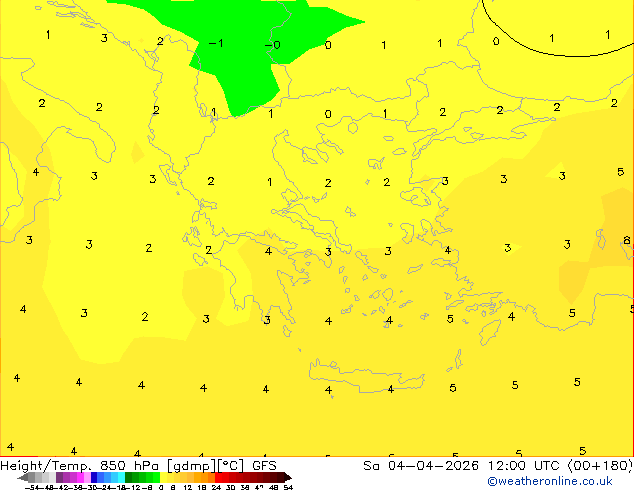634x490 pixels.
Task: Select the darkest blue swatch in the legend
Action: (94, 477)
